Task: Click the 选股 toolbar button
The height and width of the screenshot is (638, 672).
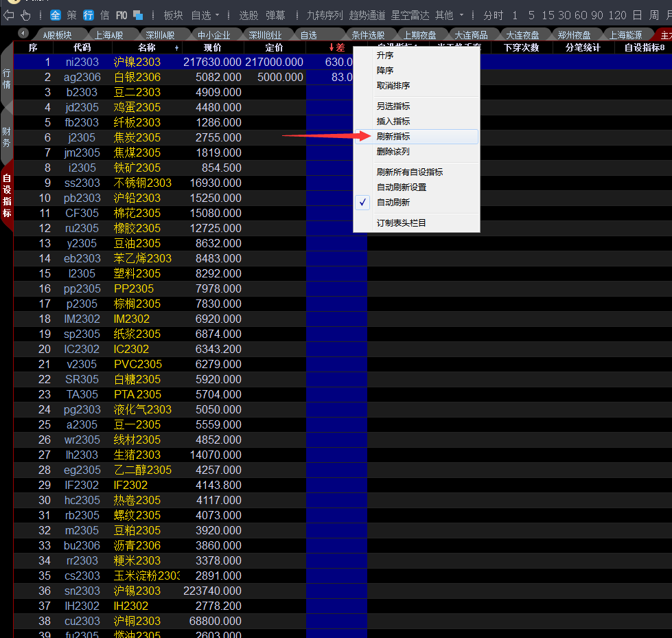Action: 248,15
